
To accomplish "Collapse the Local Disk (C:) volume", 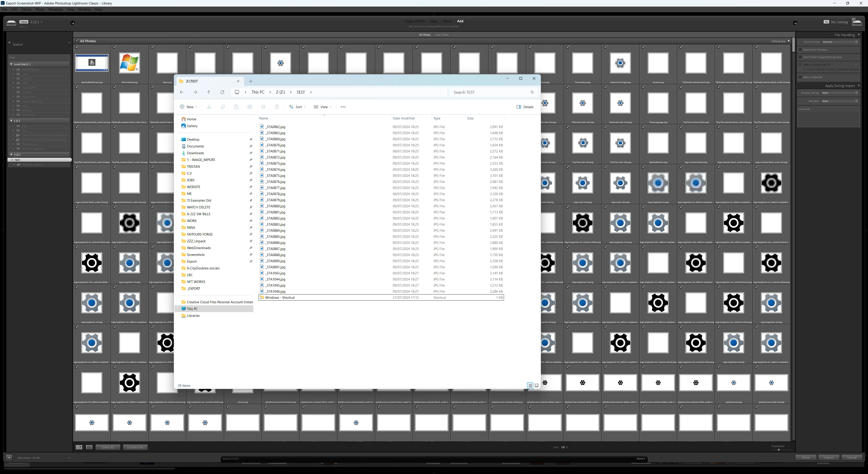I will click(11, 64).
